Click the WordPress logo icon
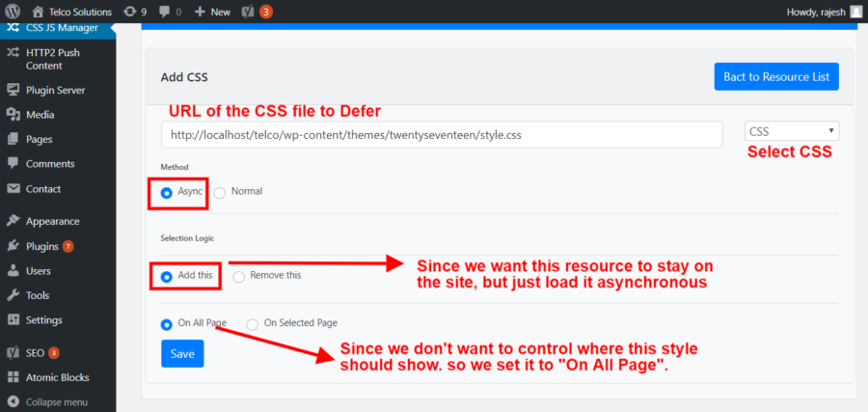This screenshot has width=868, height=412. 13,12
